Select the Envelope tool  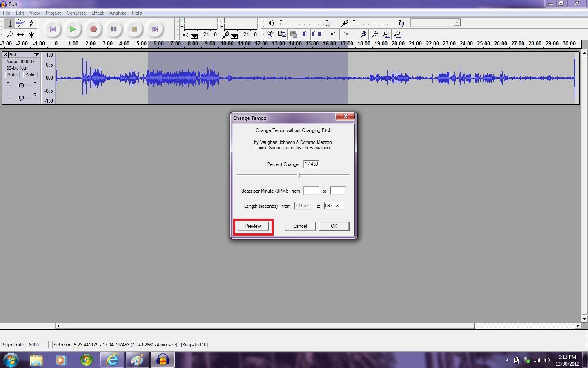pos(21,23)
